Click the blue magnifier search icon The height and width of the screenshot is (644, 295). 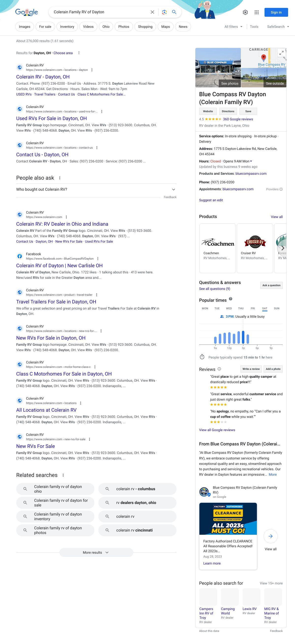tap(174, 12)
